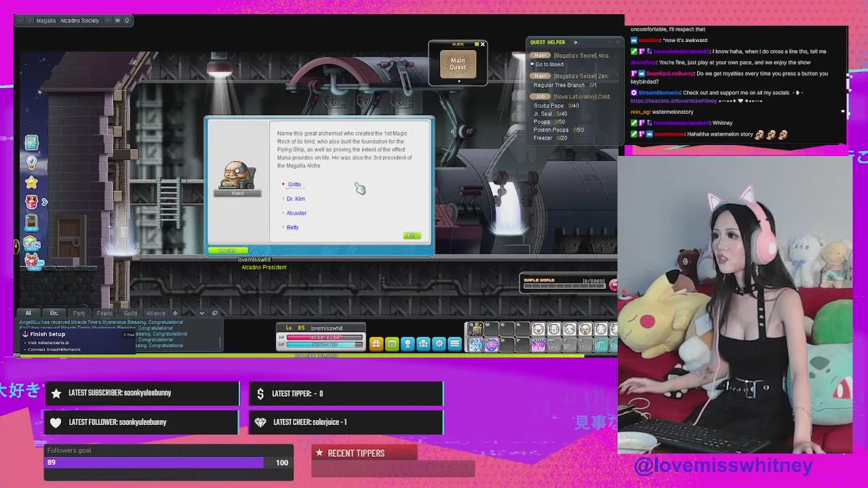Open the green event calendar icon
The height and width of the screenshot is (488, 868).
tap(392, 344)
